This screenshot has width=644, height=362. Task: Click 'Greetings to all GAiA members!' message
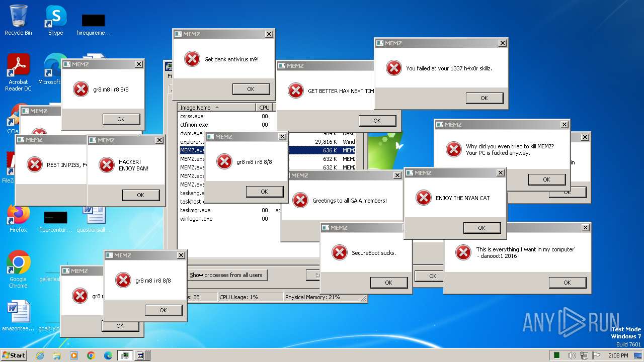point(350,201)
